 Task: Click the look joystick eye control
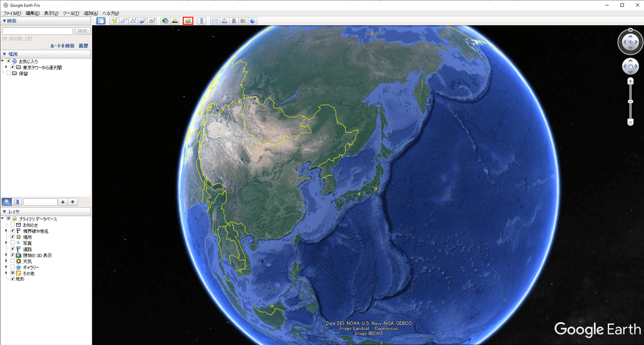pyautogui.click(x=630, y=42)
